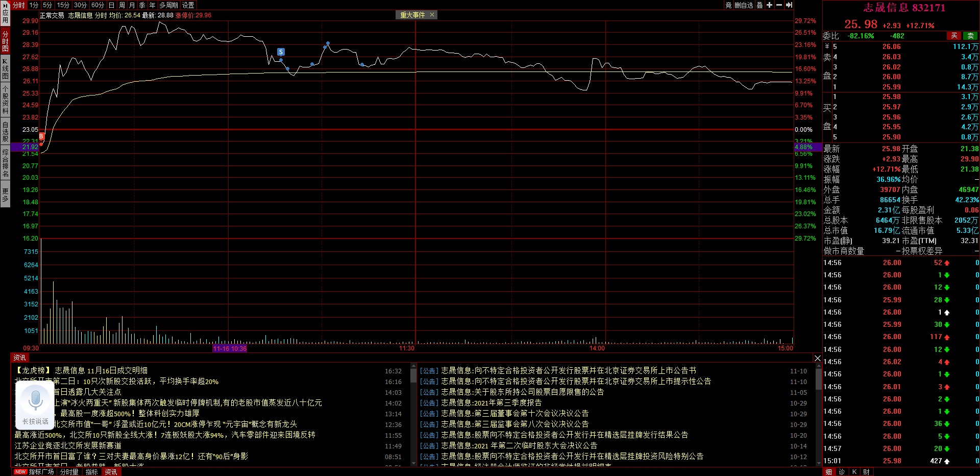The height and width of the screenshot is (476, 980).
Task: Click the minus zoom-out icon above chart
Action: [x=779, y=5]
